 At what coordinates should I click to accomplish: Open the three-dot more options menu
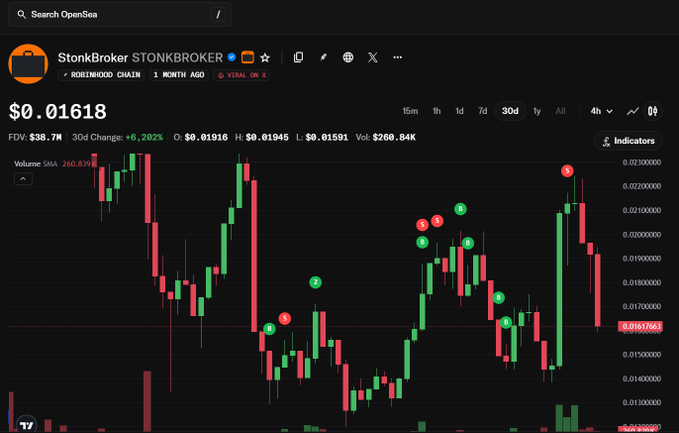tap(398, 57)
